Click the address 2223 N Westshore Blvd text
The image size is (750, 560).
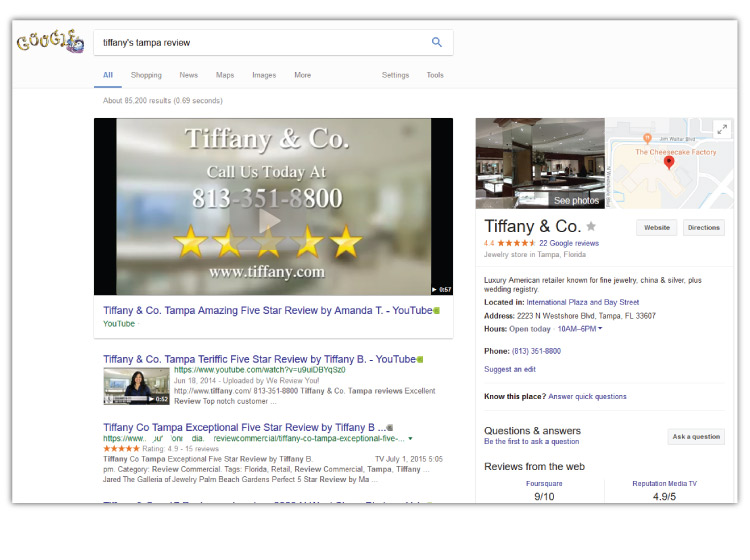(586, 316)
